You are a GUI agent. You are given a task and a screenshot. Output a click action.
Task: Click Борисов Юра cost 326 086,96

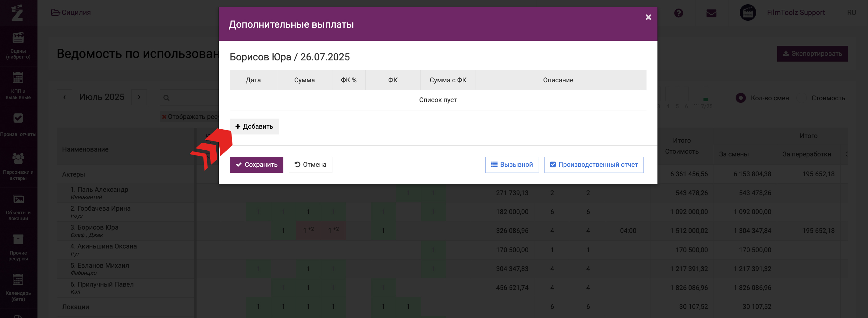click(x=512, y=231)
